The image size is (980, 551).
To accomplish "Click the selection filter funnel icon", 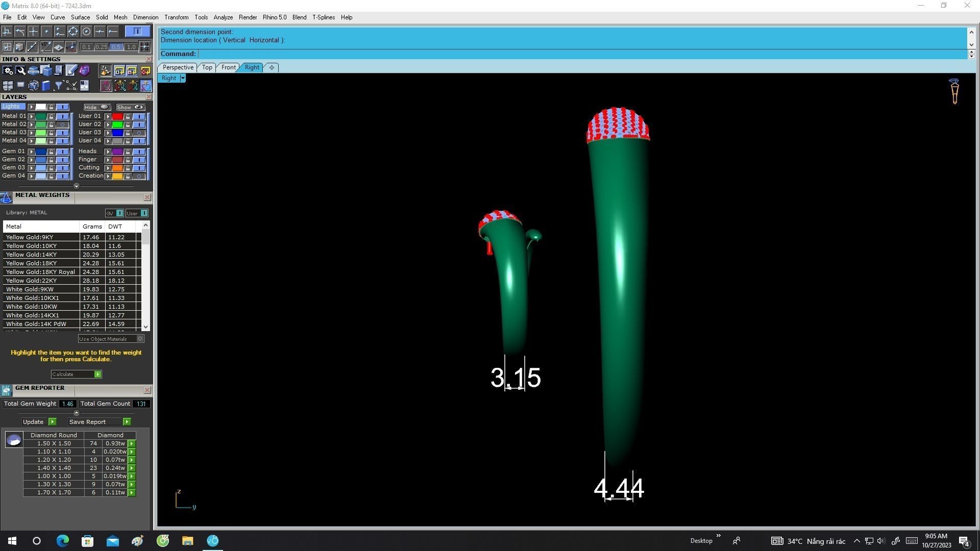I will point(58,86).
